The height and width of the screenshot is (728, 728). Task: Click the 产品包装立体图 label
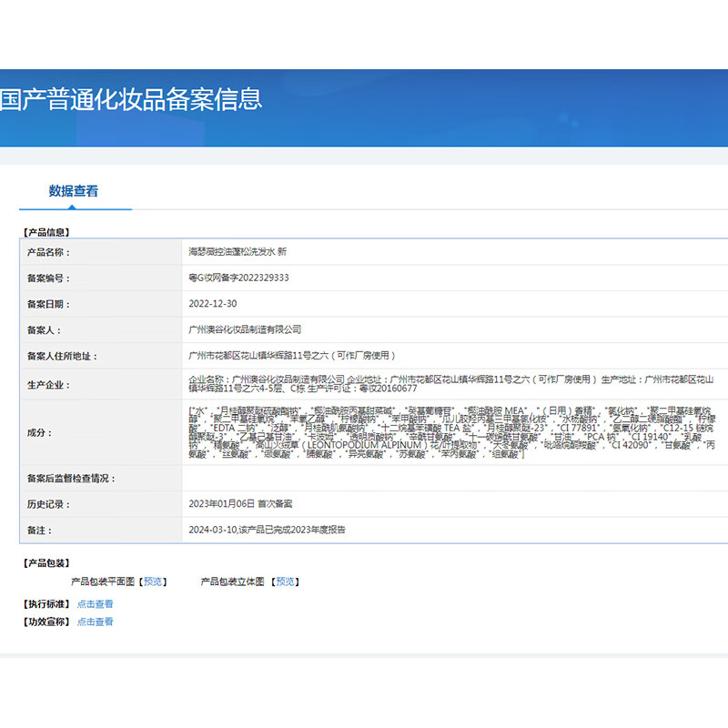232,581
